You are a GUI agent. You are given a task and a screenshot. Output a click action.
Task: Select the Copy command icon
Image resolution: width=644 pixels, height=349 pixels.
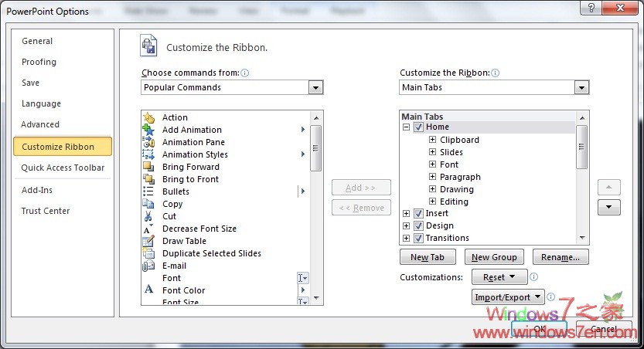tap(148, 204)
